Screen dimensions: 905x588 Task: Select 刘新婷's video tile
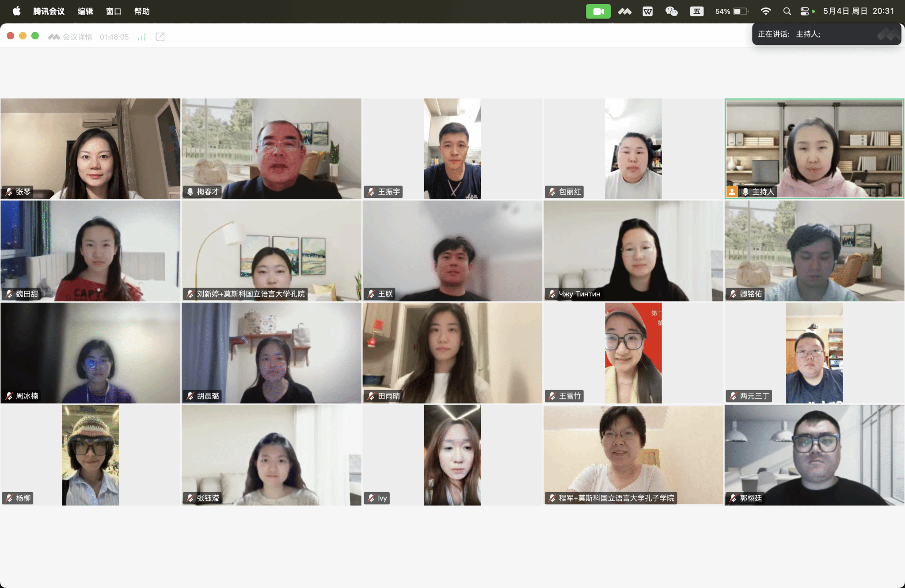tap(271, 251)
